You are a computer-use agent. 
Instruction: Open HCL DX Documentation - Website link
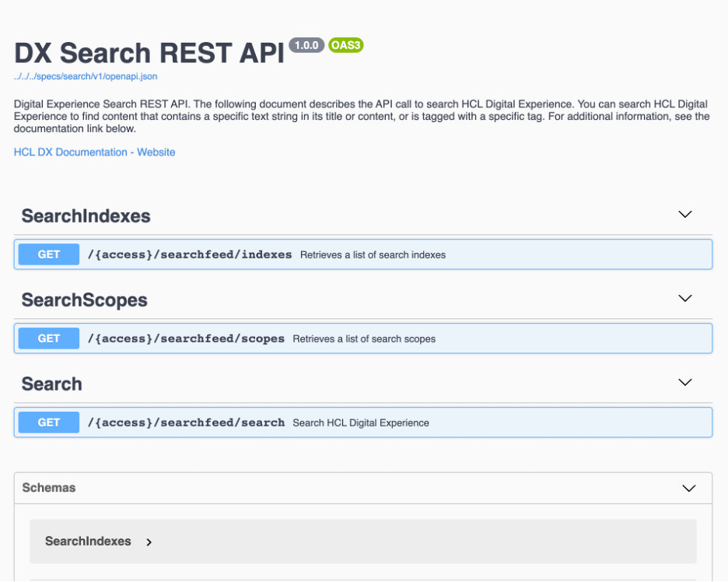(94, 153)
